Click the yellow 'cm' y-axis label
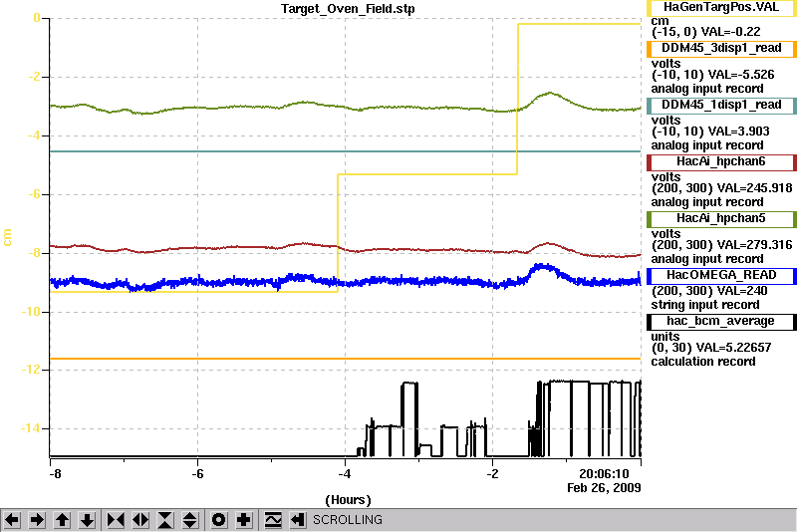 (7, 238)
